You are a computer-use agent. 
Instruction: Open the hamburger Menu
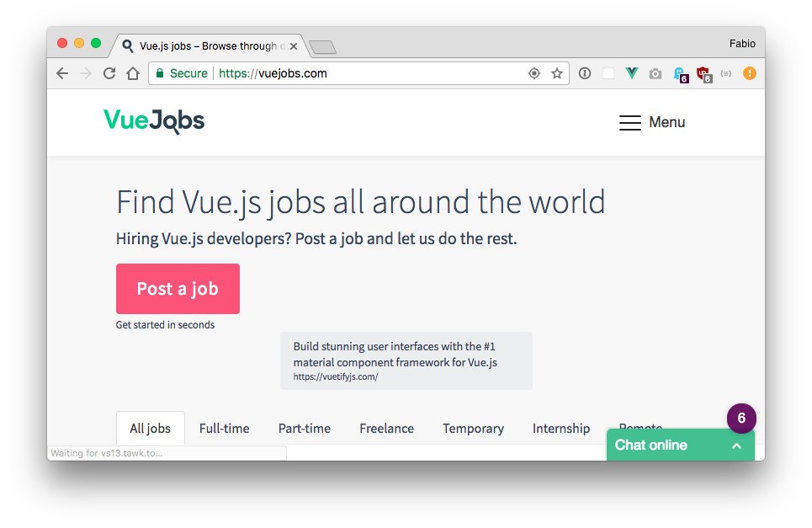(x=652, y=122)
